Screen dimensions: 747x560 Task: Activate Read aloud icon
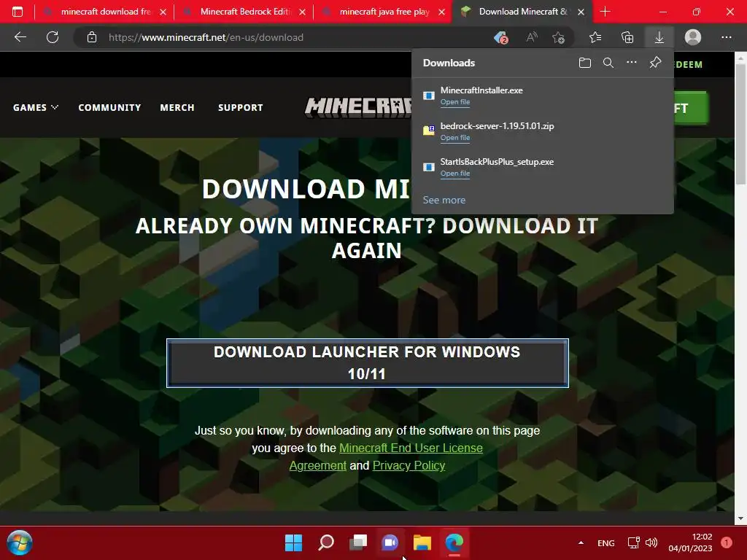532,37
